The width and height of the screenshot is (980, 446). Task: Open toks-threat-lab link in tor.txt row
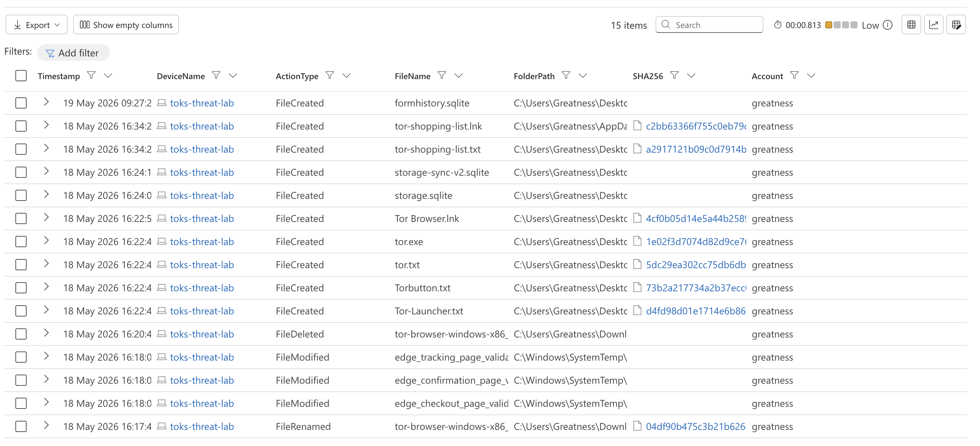(x=202, y=265)
